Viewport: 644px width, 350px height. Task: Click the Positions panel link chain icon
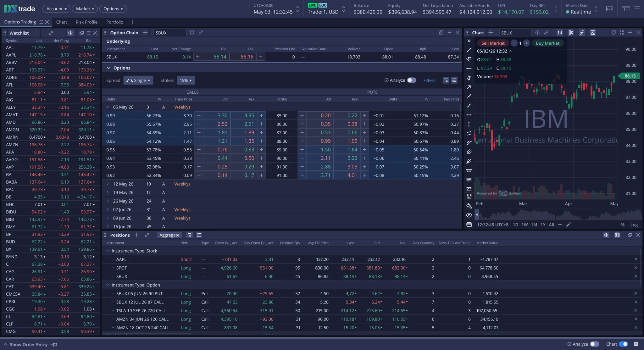147,235
